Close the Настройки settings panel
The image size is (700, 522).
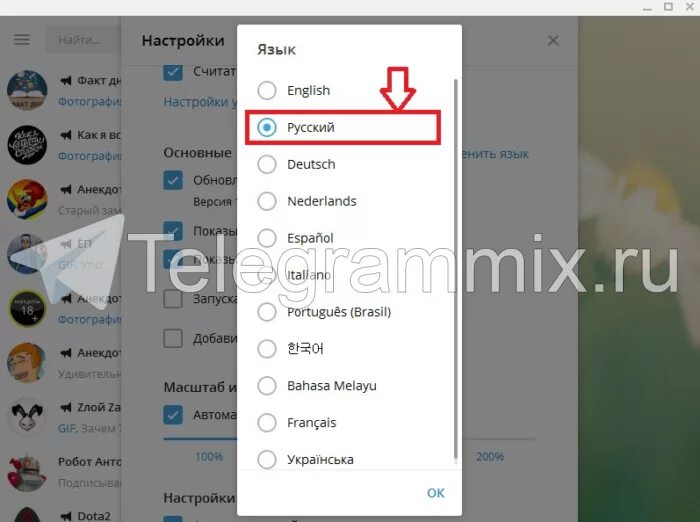point(553,41)
